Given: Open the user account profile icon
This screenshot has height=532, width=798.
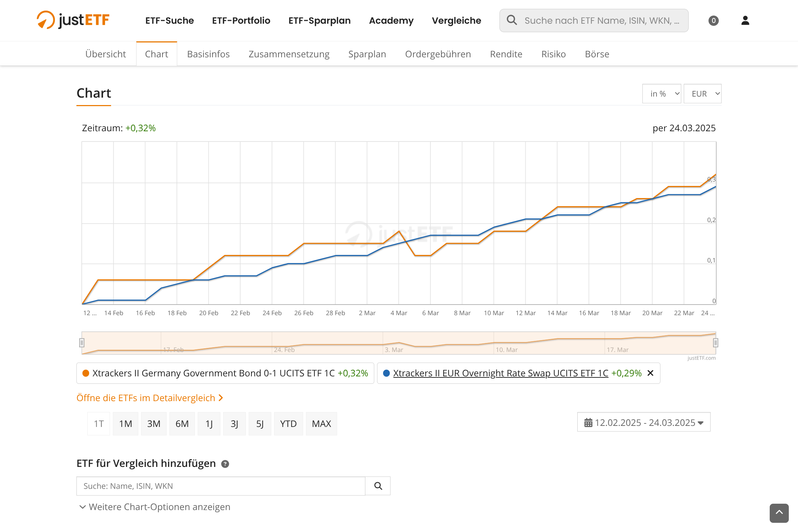Looking at the screenshot, I should (745, 21).
